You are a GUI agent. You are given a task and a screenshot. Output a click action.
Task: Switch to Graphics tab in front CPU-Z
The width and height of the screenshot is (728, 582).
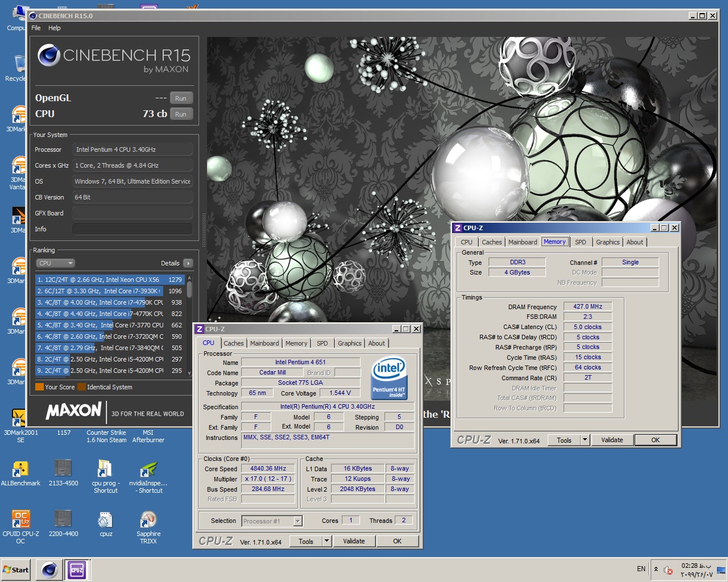[349, 343]
